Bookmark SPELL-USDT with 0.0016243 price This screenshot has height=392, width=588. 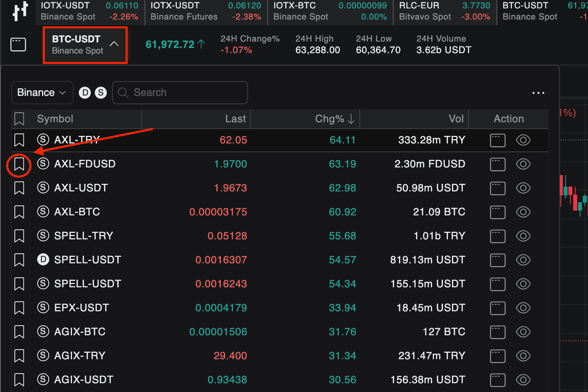19,284
